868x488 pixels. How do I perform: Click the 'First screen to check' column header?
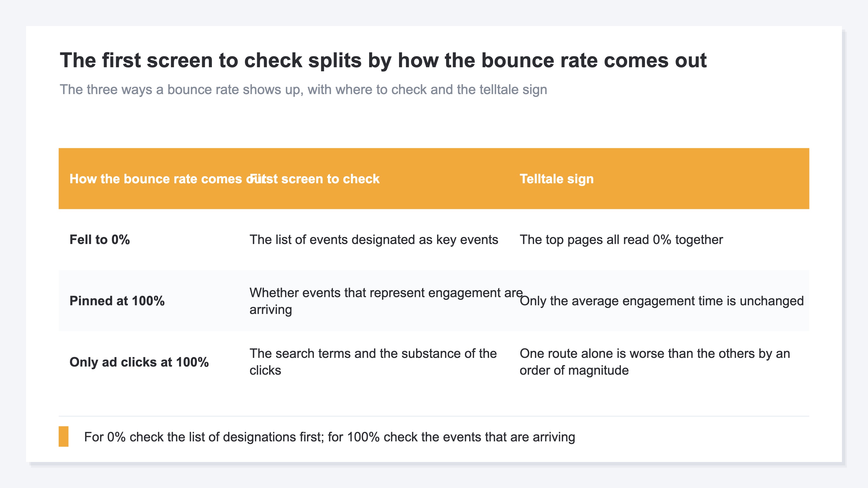[x=314, y=179]
